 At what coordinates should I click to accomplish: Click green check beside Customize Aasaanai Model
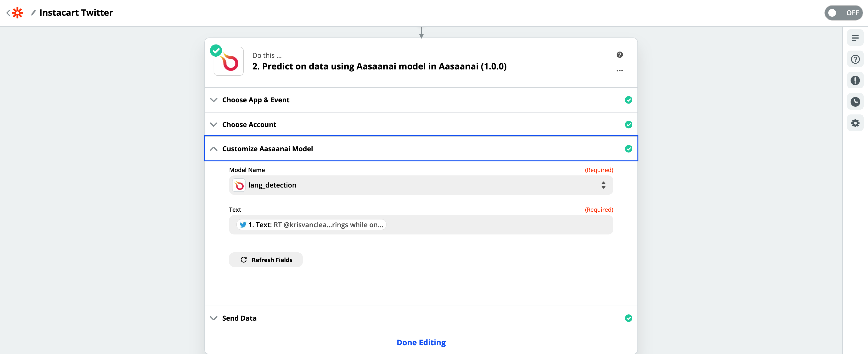click(628, 149)
